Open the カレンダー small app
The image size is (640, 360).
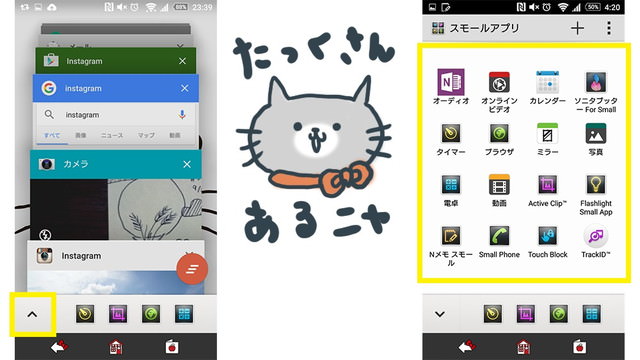[547, 83]
